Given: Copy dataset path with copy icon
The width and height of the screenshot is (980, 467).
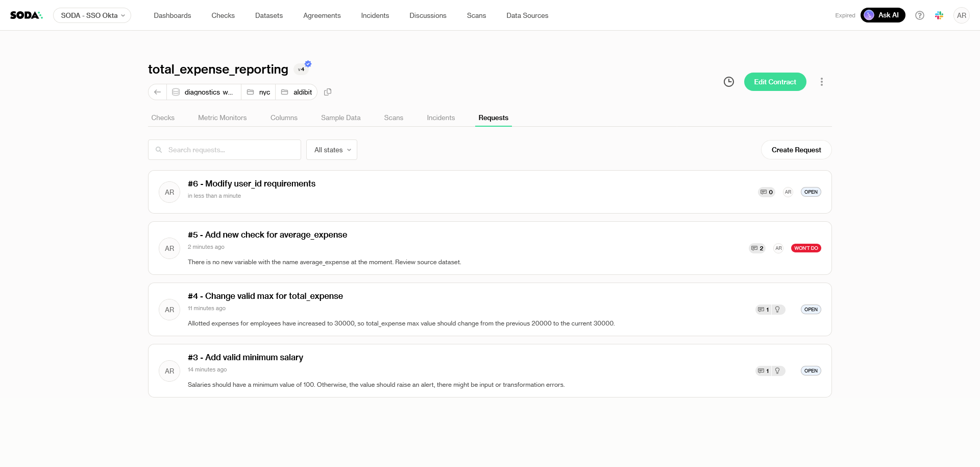Looking at the screenshot, I should [328, 92].
